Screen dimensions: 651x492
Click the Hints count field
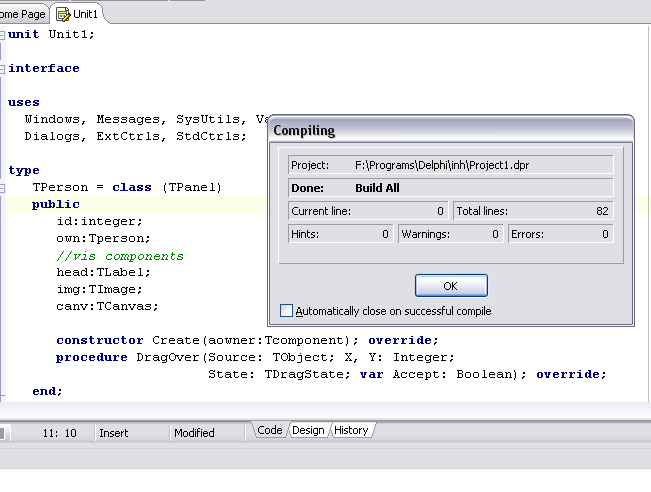[x=340, y=234]
